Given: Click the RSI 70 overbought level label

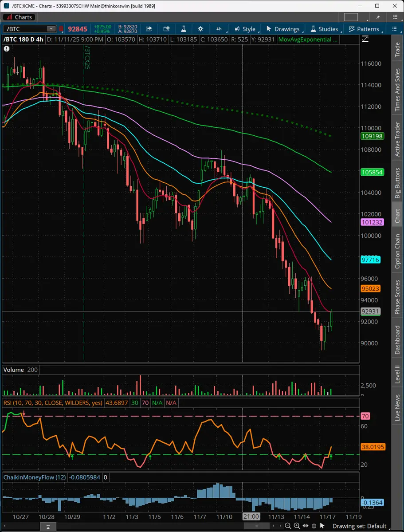Looking at the screenshot, I should point(365,416).
